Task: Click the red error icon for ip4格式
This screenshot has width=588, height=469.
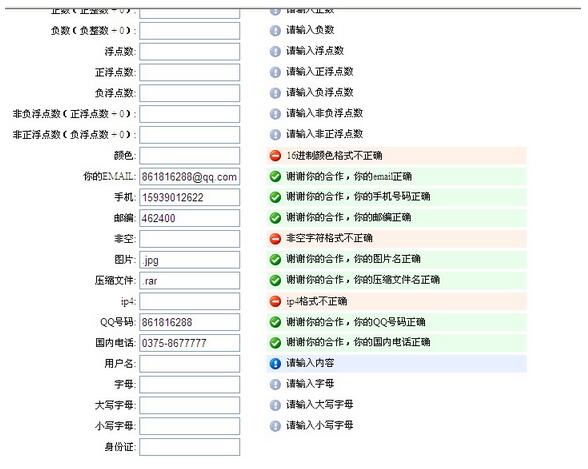Action: coord(275,301)
